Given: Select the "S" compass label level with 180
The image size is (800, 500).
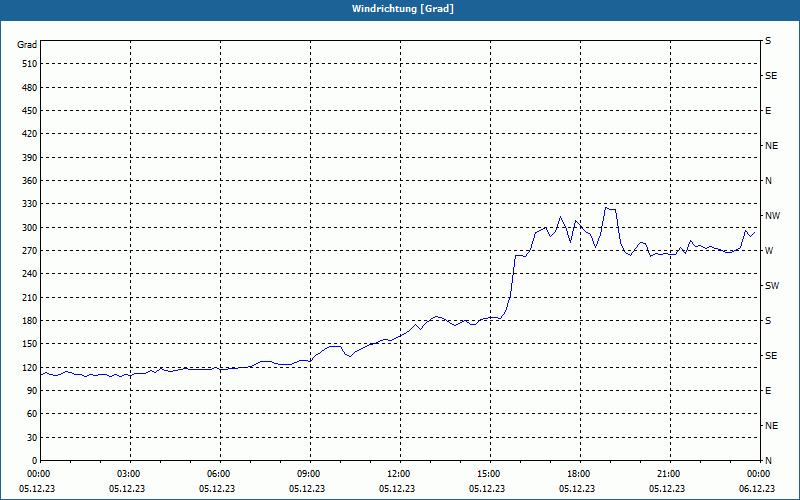Looking at the screenshot, I should pos(768,321).
